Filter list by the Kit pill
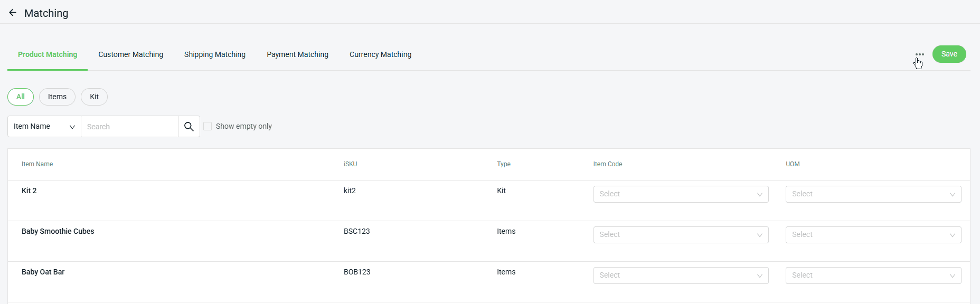 coord(94,97)
